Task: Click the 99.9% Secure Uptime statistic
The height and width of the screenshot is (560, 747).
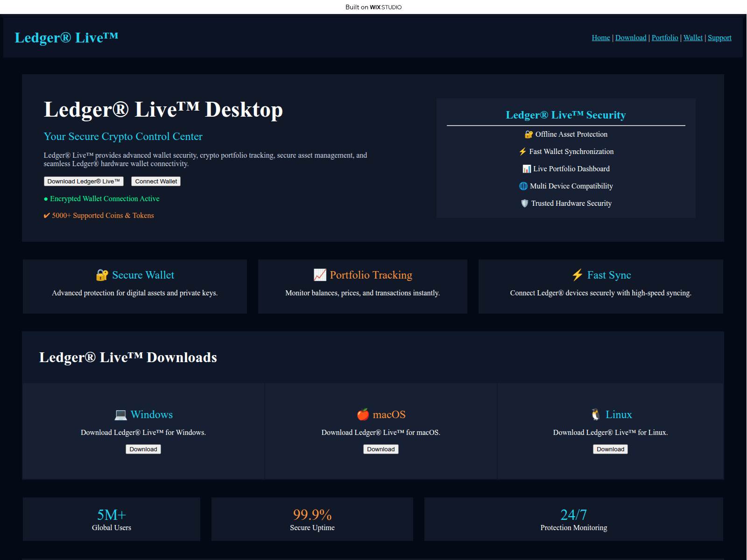Action: coord(312,519)
